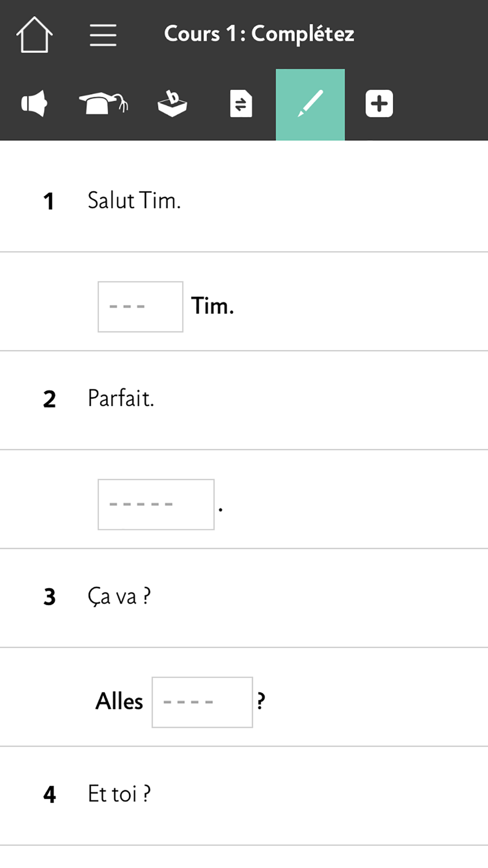
Task: Open the translation document icon tab
Action: pyautogui.click(x=241, y=103)
